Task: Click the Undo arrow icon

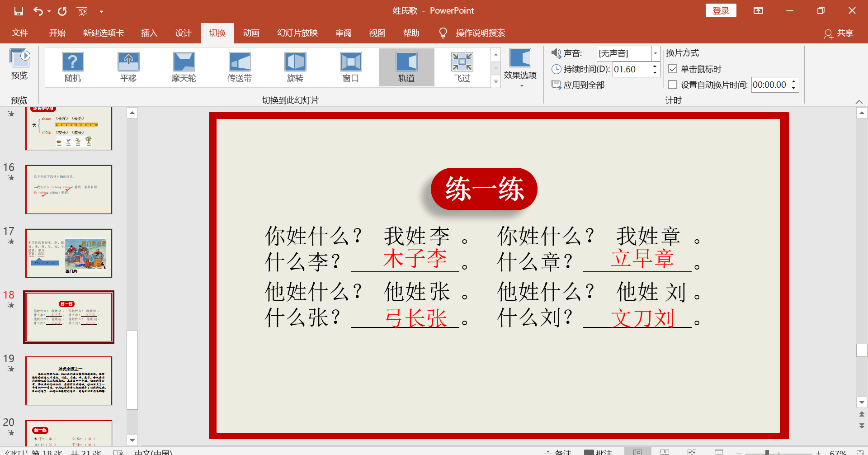Action: pyautogui.click(x=38, y=11)
